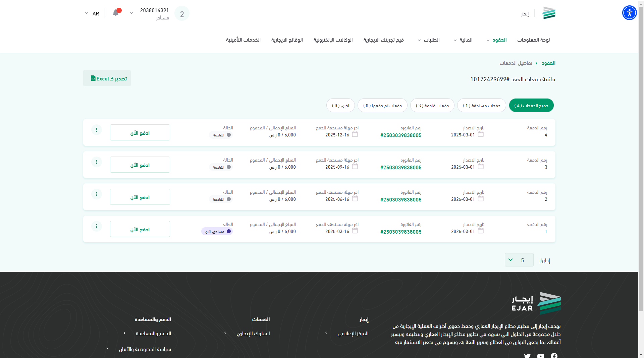Expand the user account 2038014391 dropdown

point(131,13)
